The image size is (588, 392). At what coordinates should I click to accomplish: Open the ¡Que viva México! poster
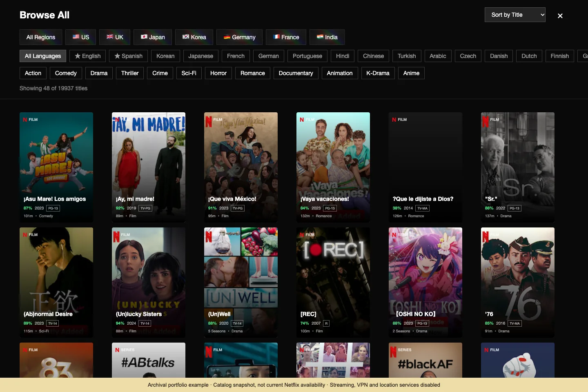(241, 167)
